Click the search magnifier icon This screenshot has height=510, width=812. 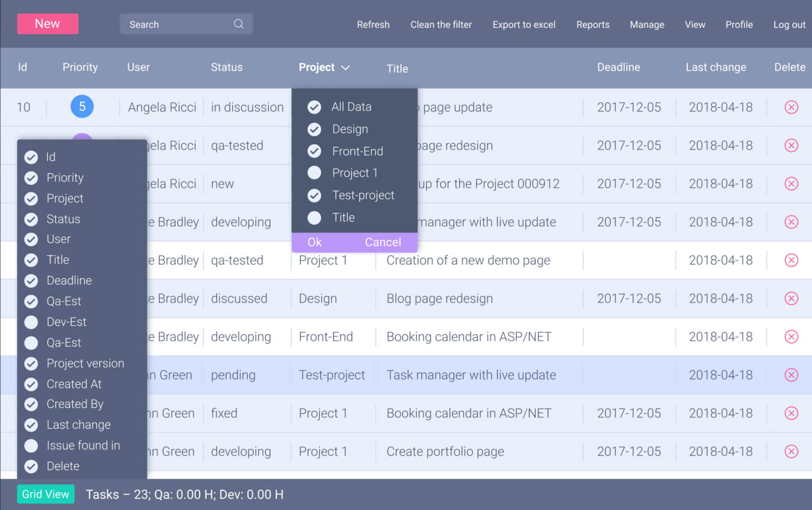point(238,24)
